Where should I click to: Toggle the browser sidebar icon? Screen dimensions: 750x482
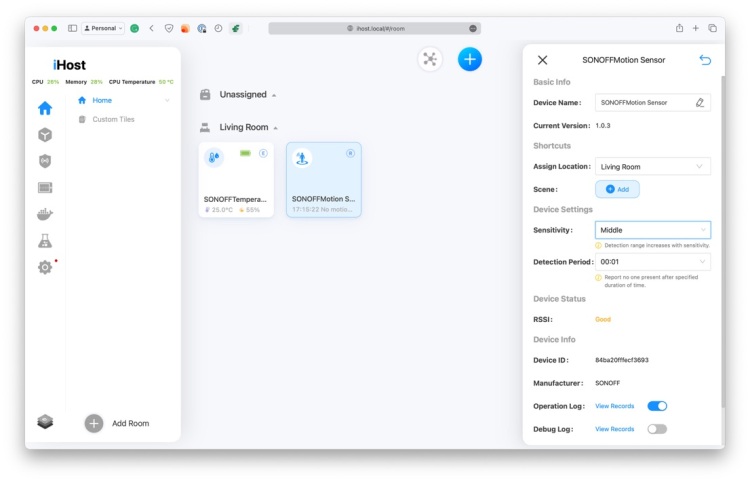72,28
